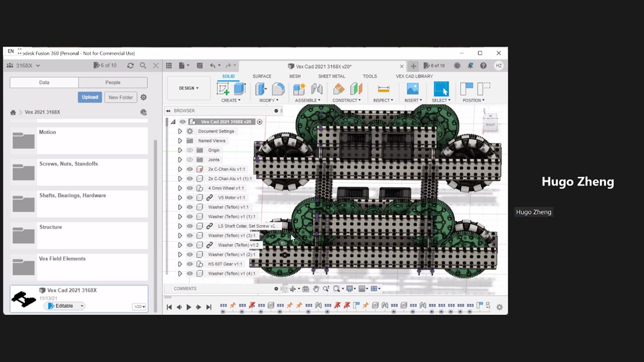The image size is (644, 362).
Task: Open the V20 version dropdown
Action: pos(139,307)
